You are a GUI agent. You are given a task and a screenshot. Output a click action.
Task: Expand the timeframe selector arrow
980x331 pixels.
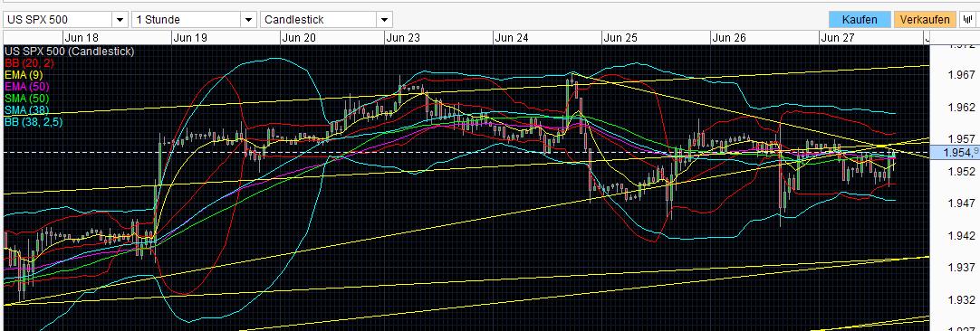[249, 19]
